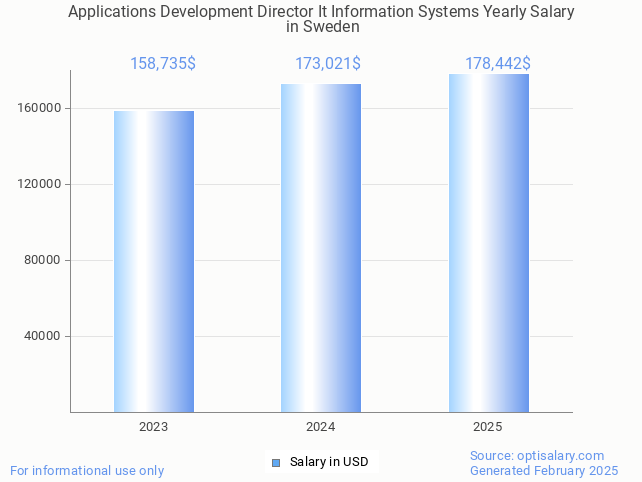Click the For informational use only note

(87, 470)
